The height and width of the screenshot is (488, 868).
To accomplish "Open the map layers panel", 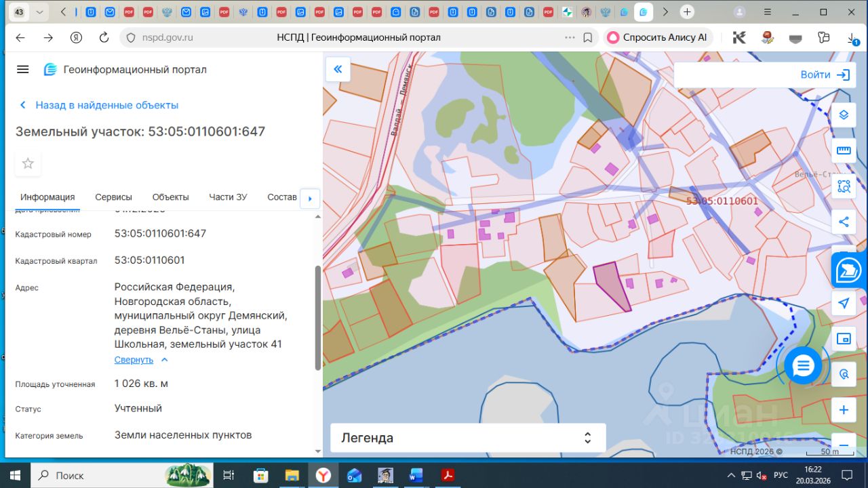I will pyautogui.click(x=844, y=115).
